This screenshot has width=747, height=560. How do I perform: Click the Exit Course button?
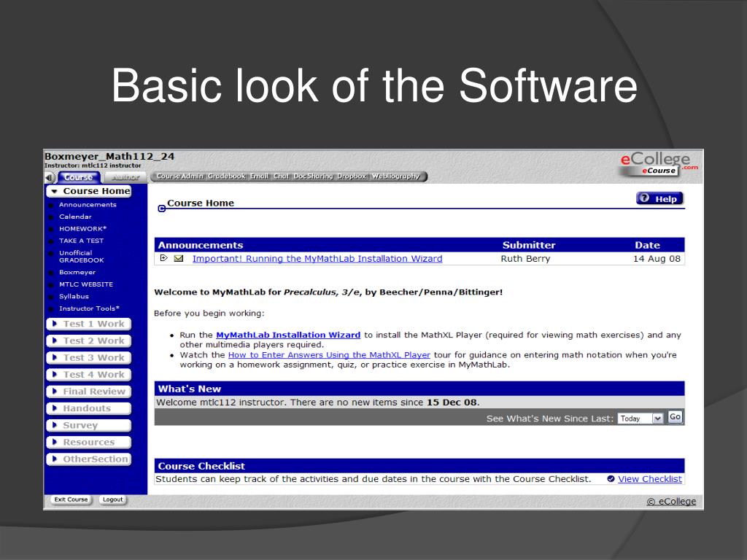[x=71, y=499]
